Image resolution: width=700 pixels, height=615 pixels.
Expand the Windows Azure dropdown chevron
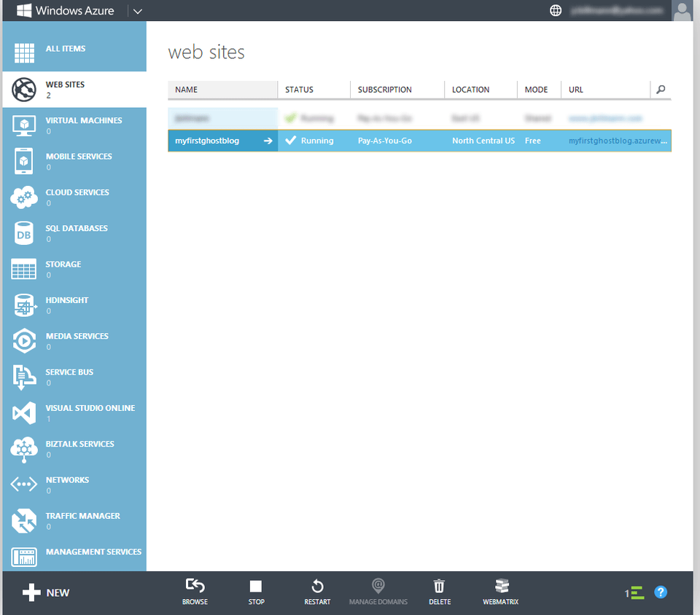[138, 11]
